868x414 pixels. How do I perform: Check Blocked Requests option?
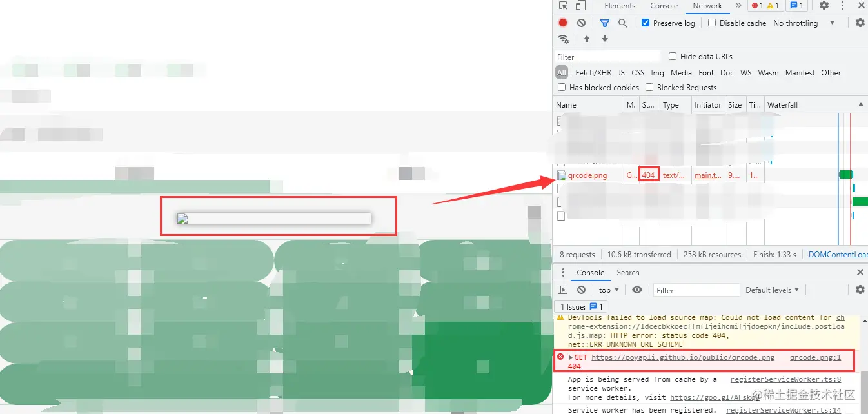tap(649, 87)
